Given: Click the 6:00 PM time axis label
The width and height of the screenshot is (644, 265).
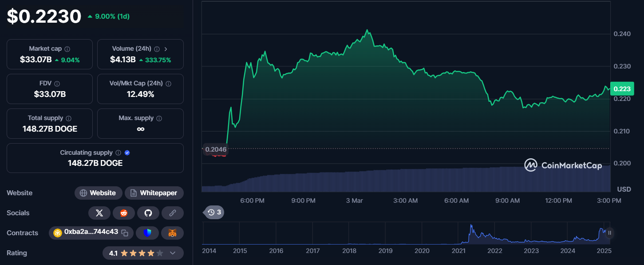Looking at the screenshot, I should coord(252,201).
